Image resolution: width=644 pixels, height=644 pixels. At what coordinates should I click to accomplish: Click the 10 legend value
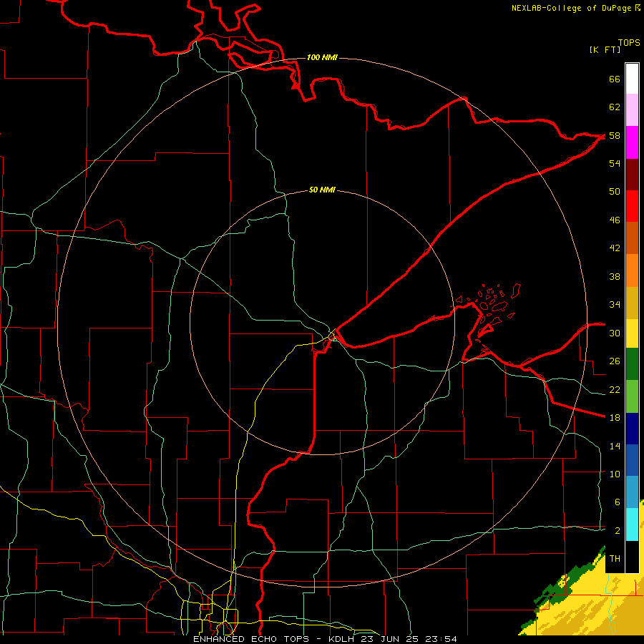(x=615, y=474)
